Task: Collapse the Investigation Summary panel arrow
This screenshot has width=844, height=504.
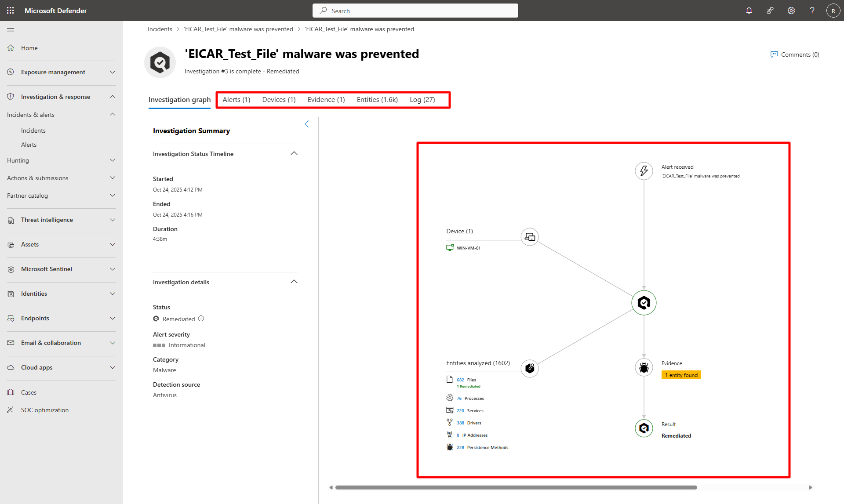Action: (307, 124)
